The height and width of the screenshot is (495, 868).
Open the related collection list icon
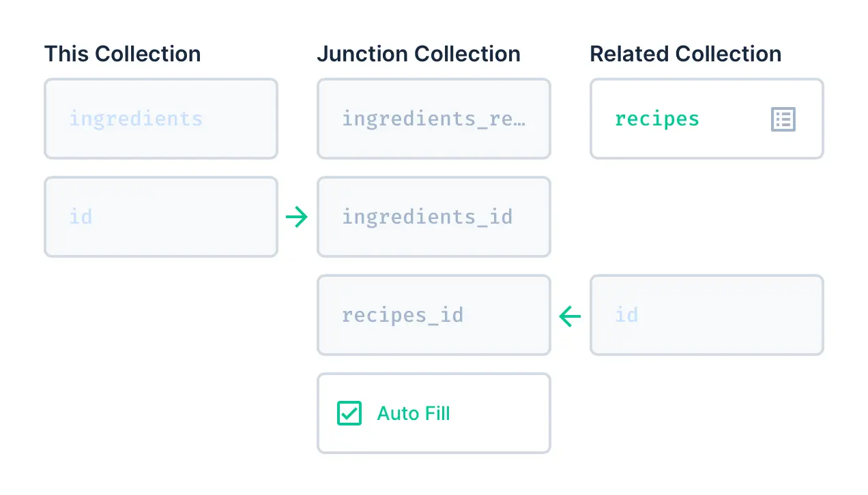coord(783,119)
